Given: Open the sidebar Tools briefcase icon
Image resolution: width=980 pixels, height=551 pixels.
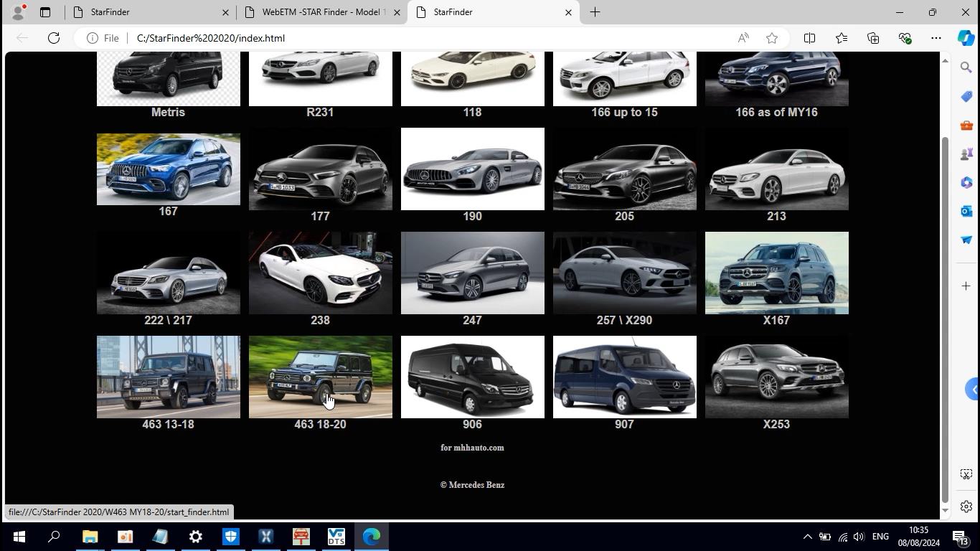Looking at the screenshot, I should click(966, 126).
